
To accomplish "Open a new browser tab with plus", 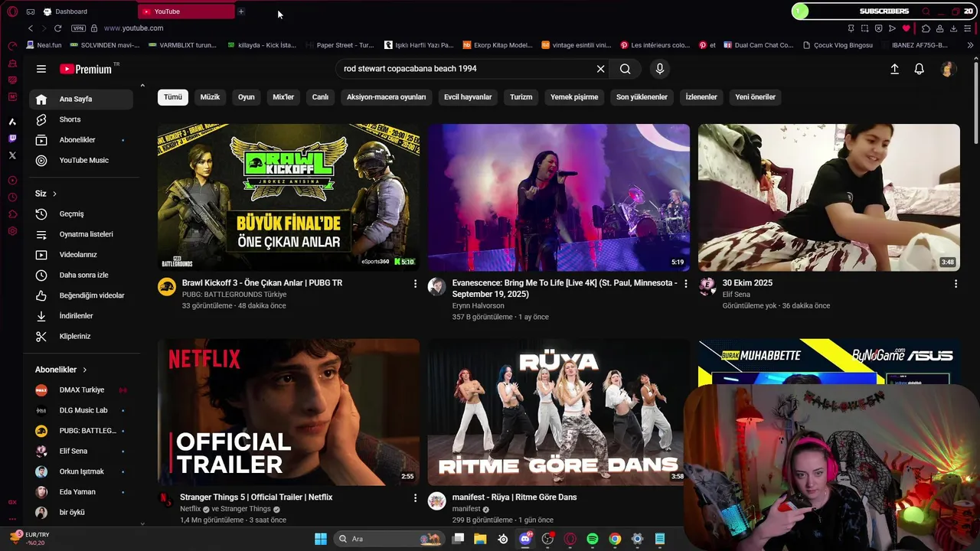I will (x=241, y=11).
